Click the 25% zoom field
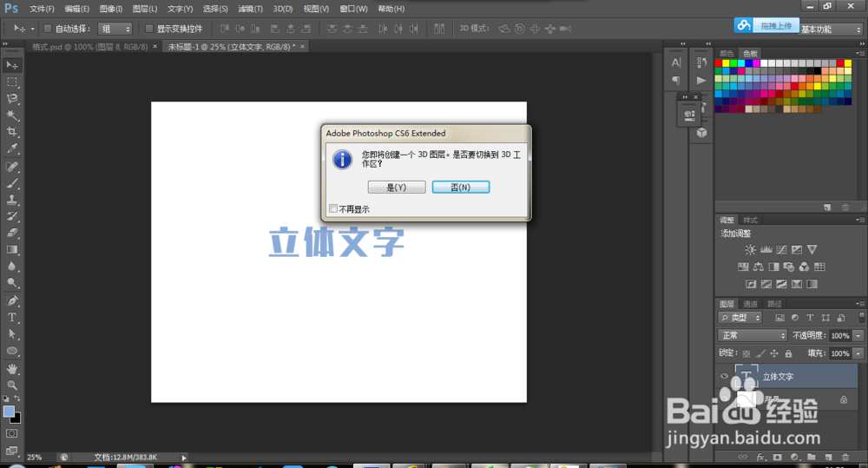 [x=35, y=458]
